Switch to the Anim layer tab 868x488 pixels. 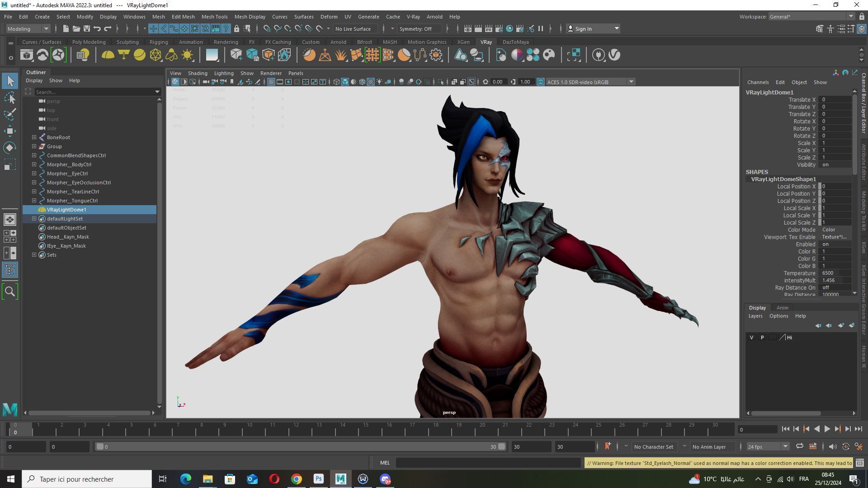(782, 308)
